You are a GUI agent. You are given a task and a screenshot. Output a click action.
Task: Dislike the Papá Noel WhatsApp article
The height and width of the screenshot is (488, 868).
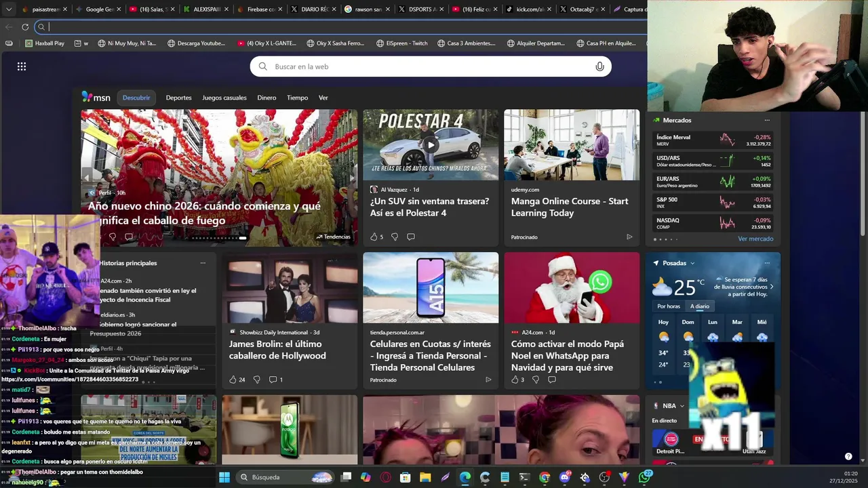tap(536, 380)
